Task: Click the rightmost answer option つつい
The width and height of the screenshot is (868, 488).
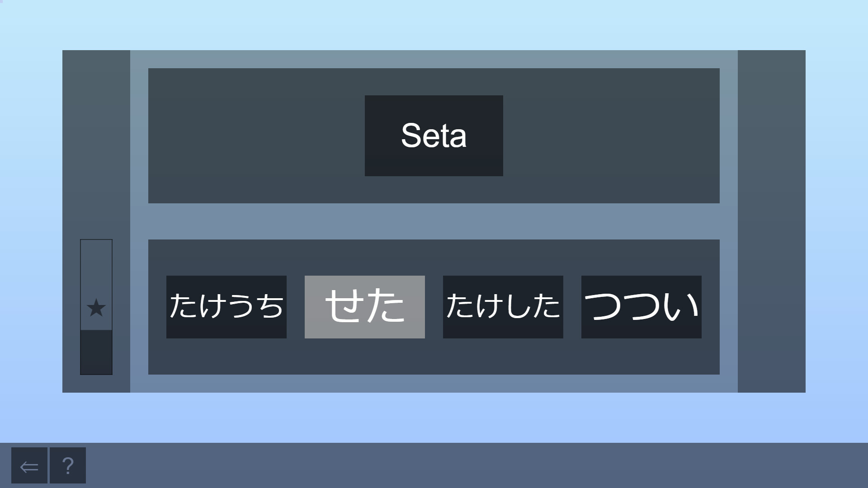Action: point(641,307)
